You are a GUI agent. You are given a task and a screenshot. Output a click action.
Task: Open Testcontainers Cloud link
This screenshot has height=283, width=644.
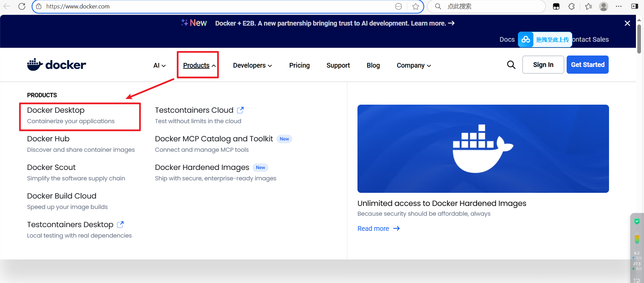pos(194,110)
